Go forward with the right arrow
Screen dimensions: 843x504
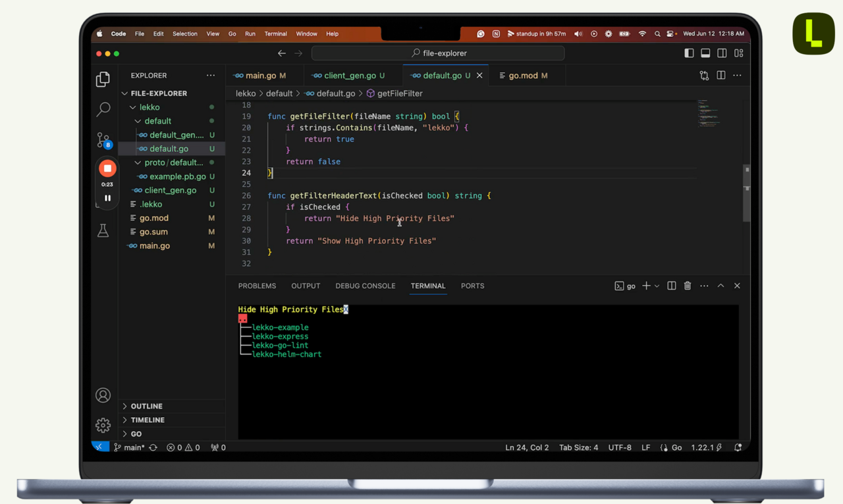pyautogui.click(x=298, y=53)
